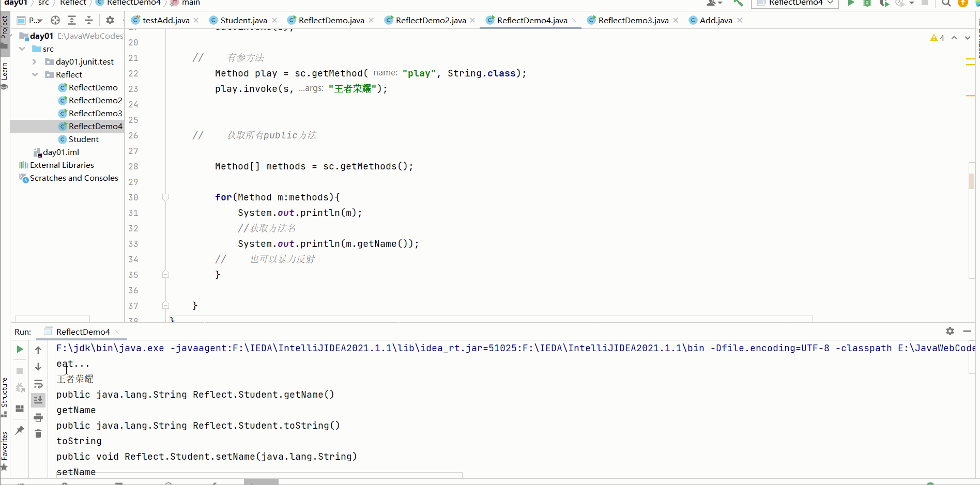The width and height of the screenshot is (980, 485).
Task: Clear all console output with trash icon
Action: pyautogui.click(x=38, y=434)
